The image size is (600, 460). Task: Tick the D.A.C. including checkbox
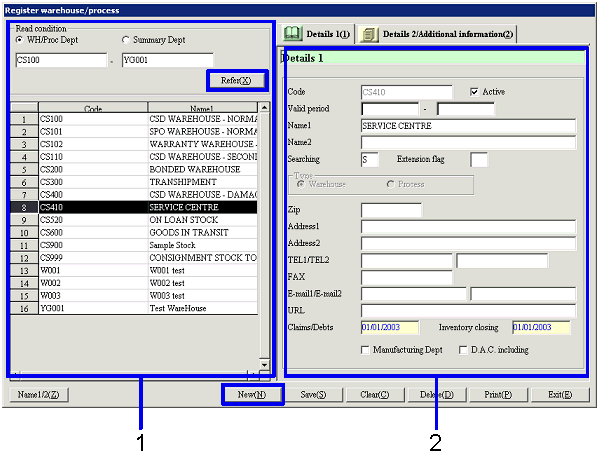click(x=462, y=350)
